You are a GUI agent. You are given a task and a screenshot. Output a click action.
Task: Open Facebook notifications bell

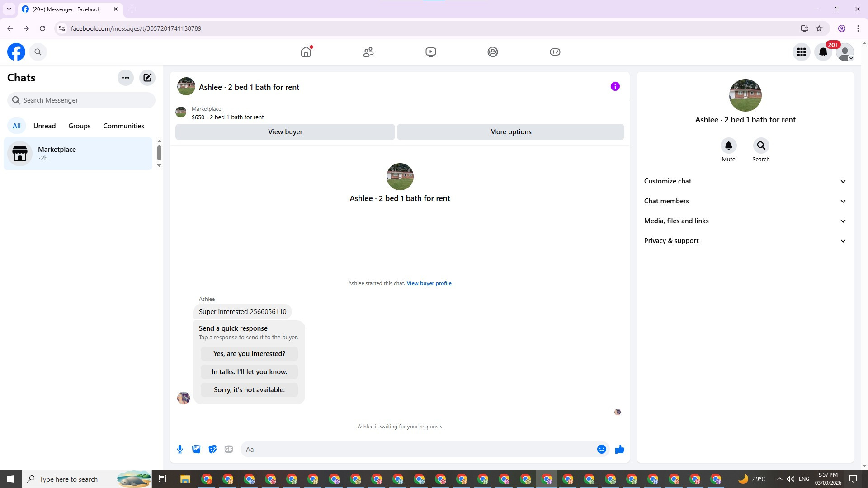[823, 52]
